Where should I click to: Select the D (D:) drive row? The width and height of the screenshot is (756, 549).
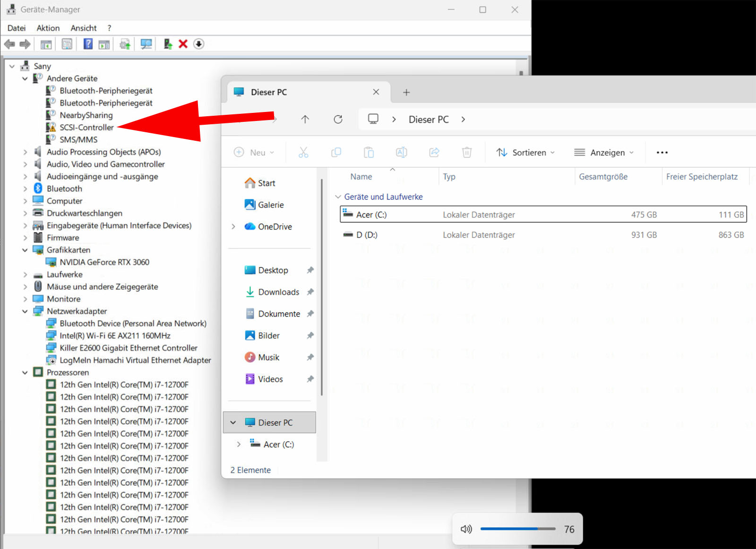[x=543, y=235]
